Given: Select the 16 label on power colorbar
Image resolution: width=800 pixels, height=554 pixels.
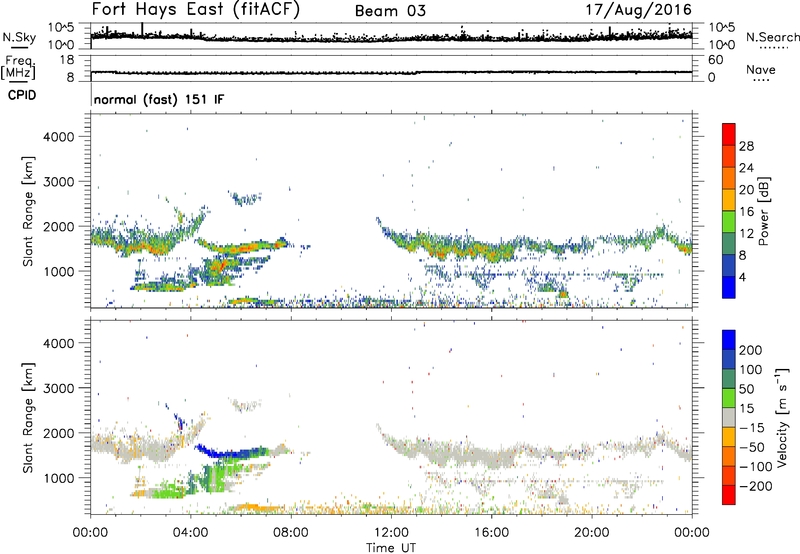Looking at the screenshot, I should click(746, 212).
